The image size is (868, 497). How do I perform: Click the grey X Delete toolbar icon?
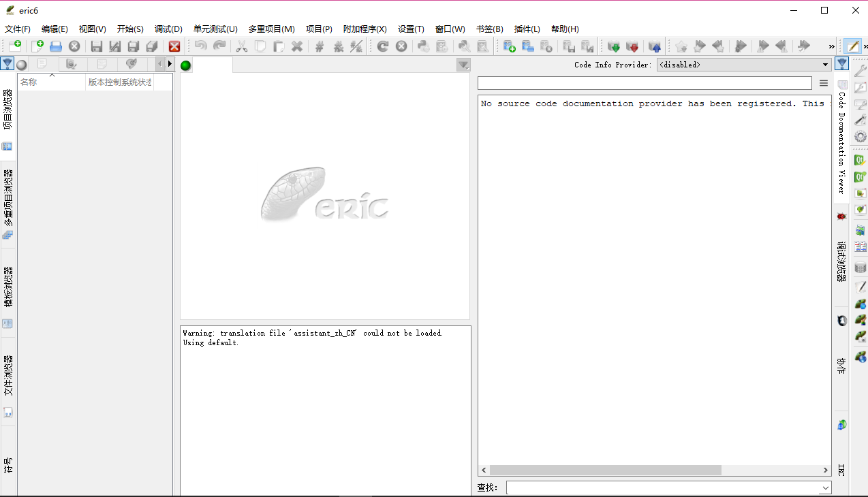point(297,46)
